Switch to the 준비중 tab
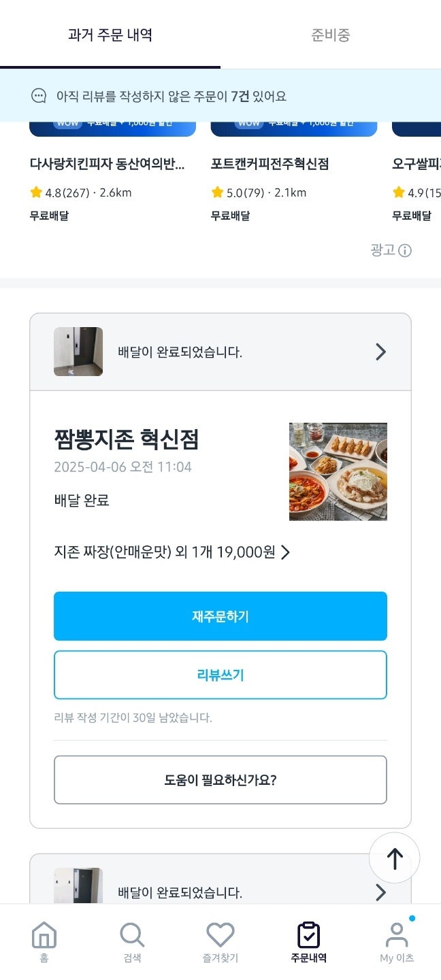 click(331, 35)
